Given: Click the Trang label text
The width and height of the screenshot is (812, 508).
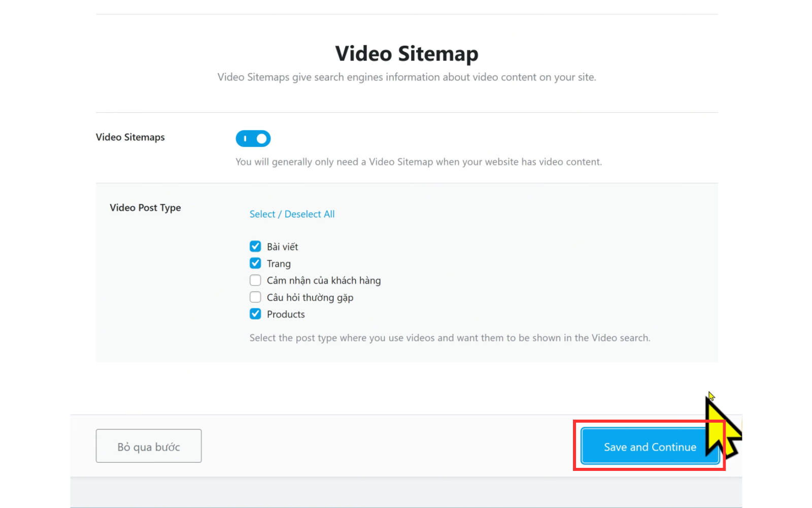Looking at the screenshot, I should 279,264.
